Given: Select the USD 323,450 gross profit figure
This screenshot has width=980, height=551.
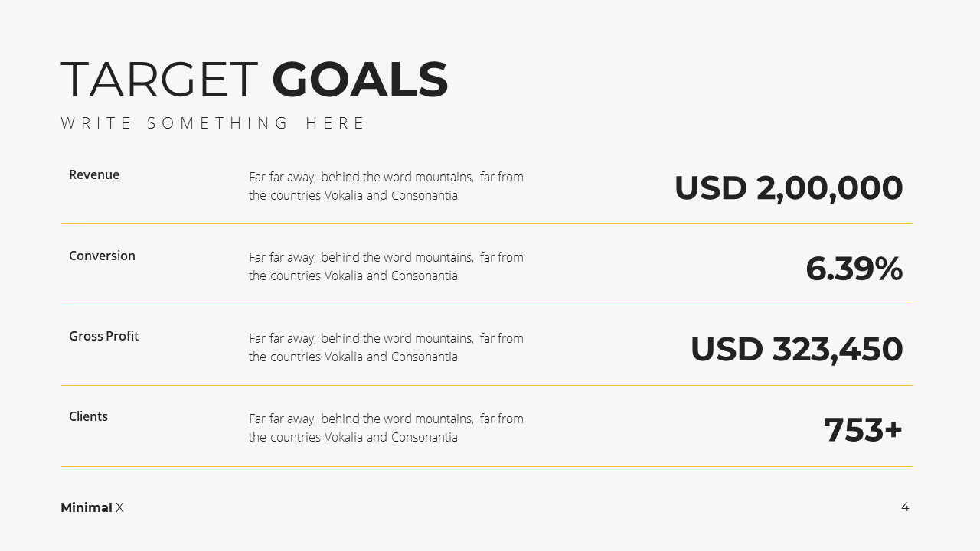Looking at the screenshot, I should point(797,349).
